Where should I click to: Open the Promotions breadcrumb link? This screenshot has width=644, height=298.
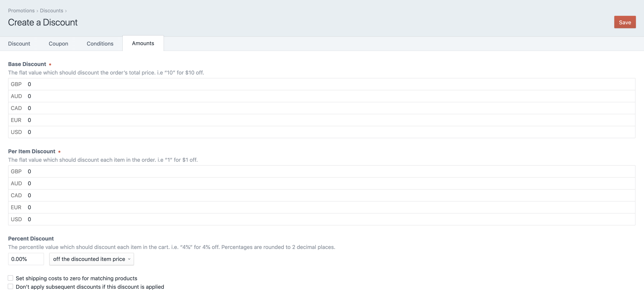coord(21,10)
